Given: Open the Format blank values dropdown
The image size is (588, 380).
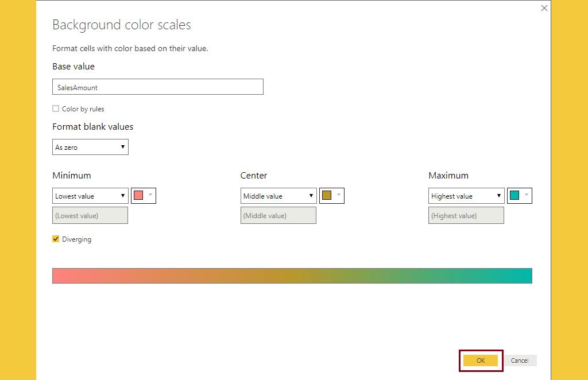Looking at the screenshot, I should 90,146.
